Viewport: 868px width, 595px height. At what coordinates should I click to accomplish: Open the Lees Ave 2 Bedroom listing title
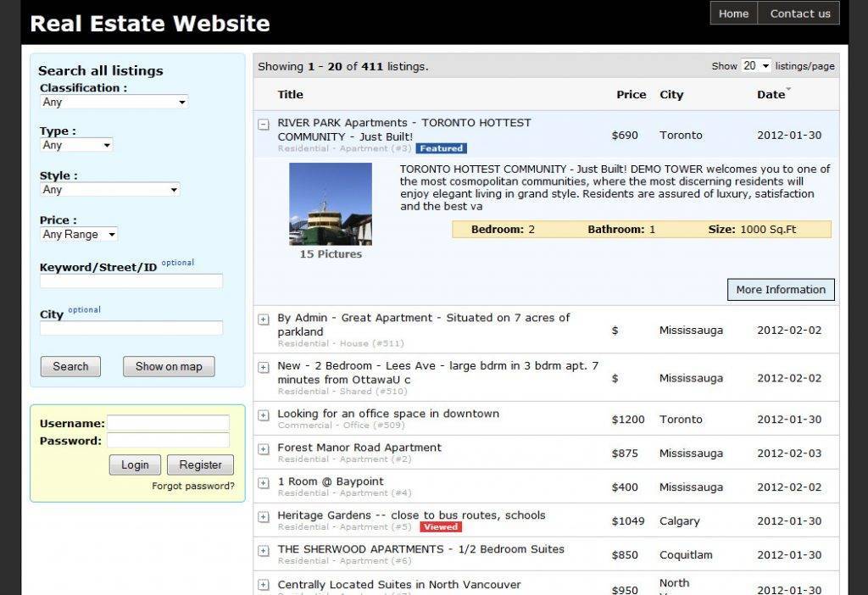(x=438, y=372)
